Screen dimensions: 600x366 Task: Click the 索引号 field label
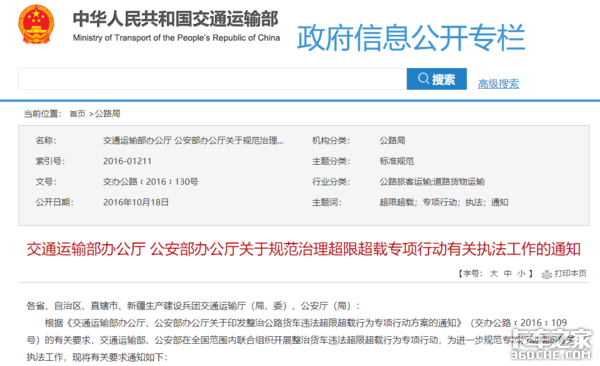coord(50,161)
